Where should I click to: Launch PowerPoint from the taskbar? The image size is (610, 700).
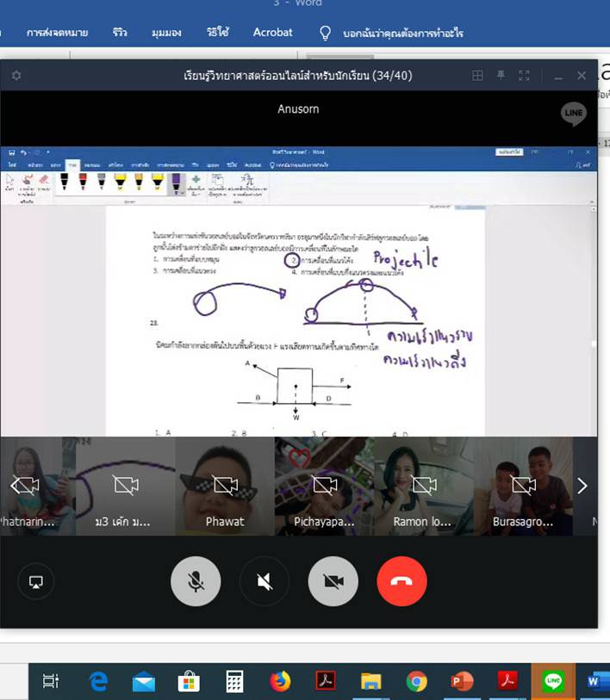click(x=463, y=682)
